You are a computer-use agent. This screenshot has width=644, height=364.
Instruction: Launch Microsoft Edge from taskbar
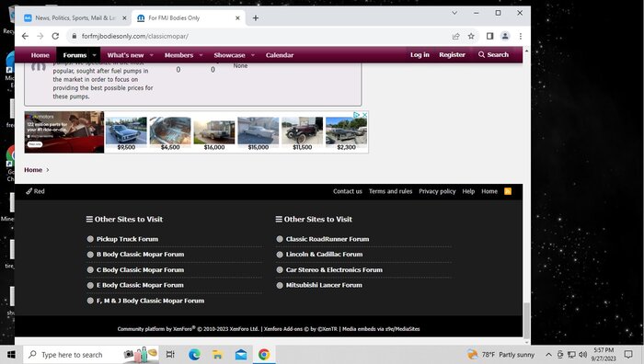pyautogui.click(x=194, y=355)
